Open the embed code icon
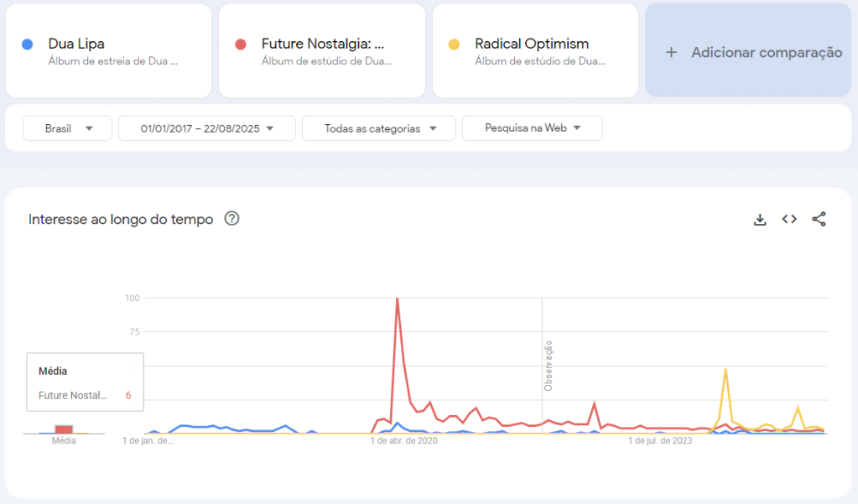858x504 pixels. pos(789,220)
